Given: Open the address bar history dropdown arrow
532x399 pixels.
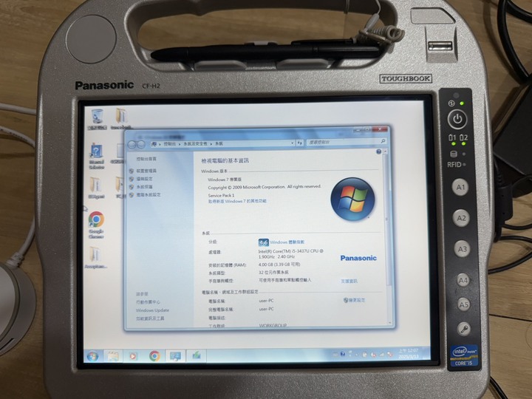Looking at the screenshot, I should coord(292,143).
